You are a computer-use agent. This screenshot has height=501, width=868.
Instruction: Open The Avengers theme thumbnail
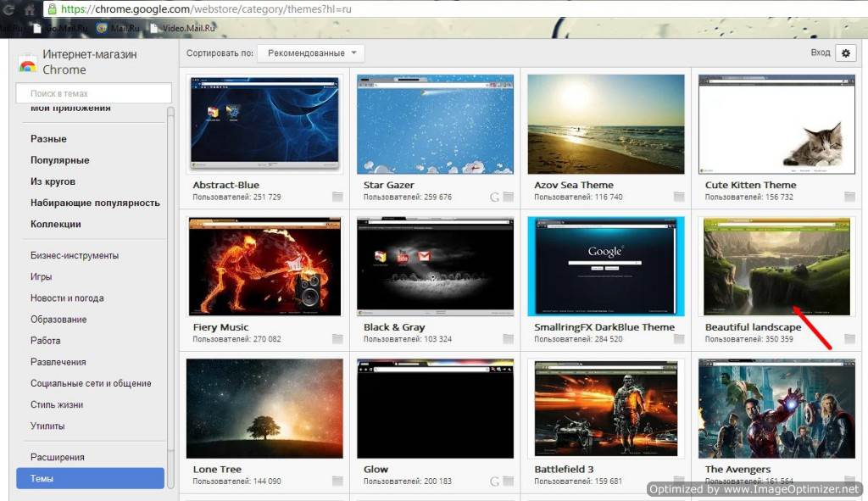pos(776,409)
